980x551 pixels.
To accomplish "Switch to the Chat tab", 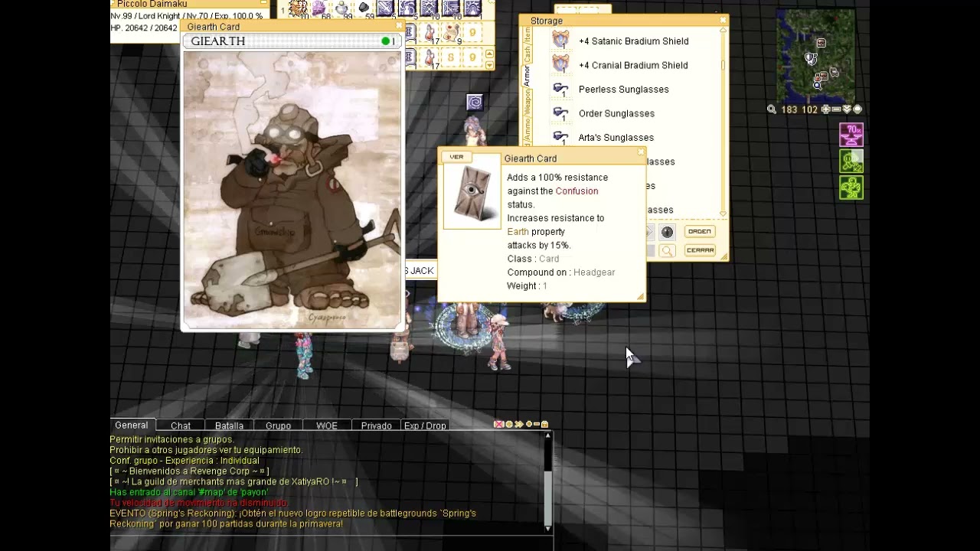I will point(181,425).
